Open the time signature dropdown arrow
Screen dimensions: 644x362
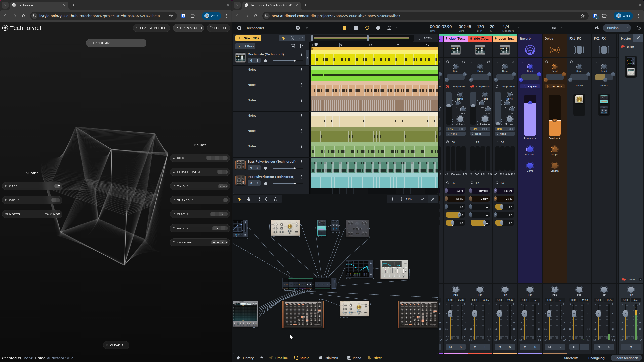pyautogui.click(x=519, y=28)
